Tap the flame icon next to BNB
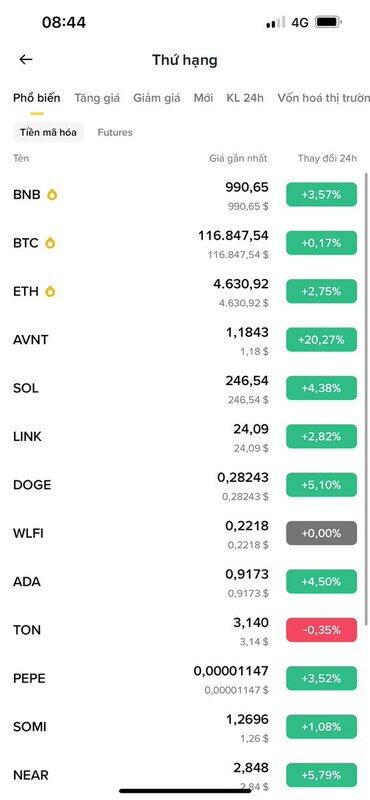 (52, 195)
